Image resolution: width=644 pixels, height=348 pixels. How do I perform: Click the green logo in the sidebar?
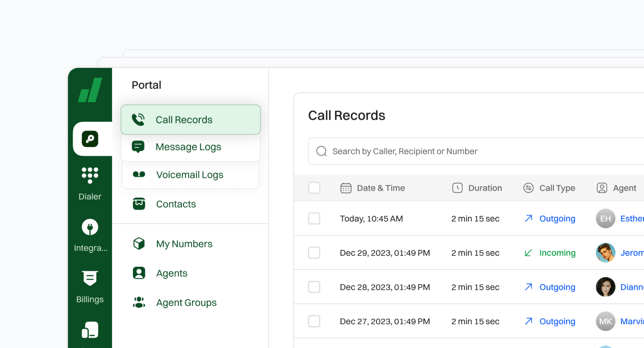(90, 90)
